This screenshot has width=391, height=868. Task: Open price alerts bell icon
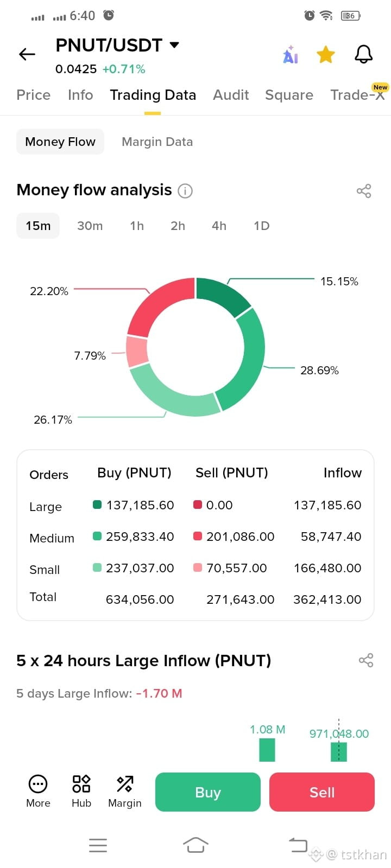click(x=364, y=54)
